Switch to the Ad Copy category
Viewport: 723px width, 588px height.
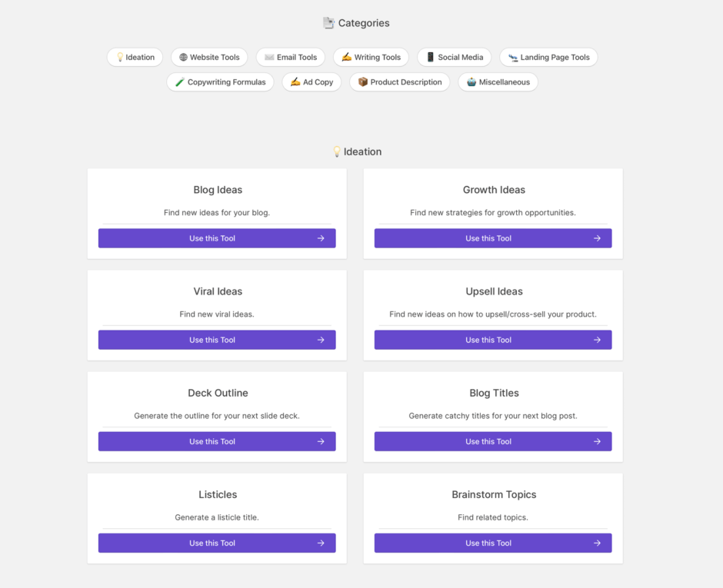pos(312,82)
